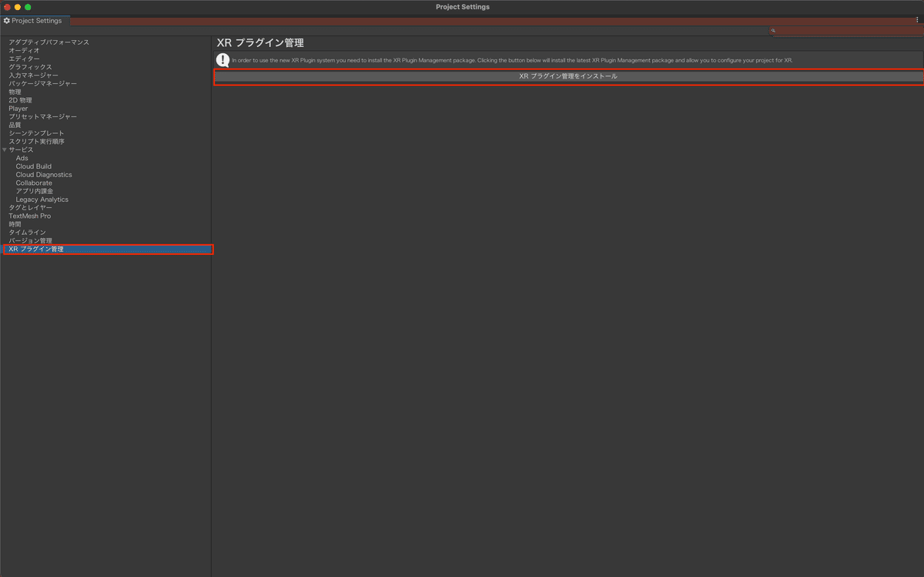Select タイムライン in the list

27,233
